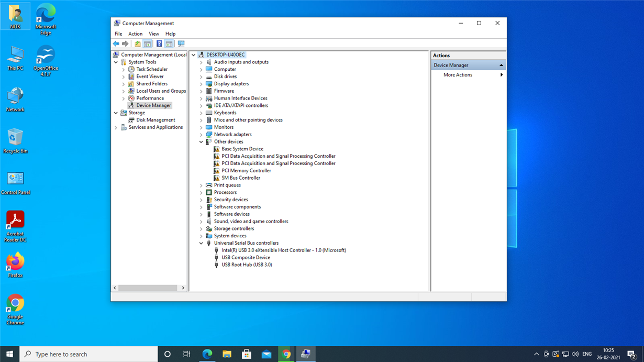The image size is (644, 362).
Task: Select Event Viewer in the left tree
Action: tap(150, 76)
